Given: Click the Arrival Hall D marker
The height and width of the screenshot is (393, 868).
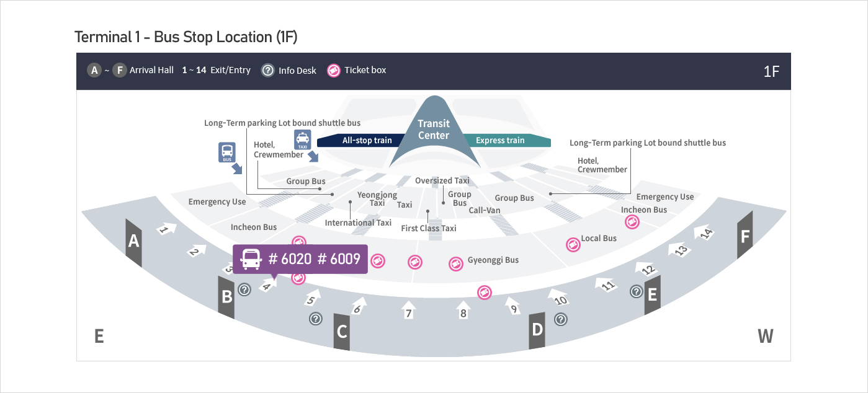Looking at the screenshot, I should point(537,328).
